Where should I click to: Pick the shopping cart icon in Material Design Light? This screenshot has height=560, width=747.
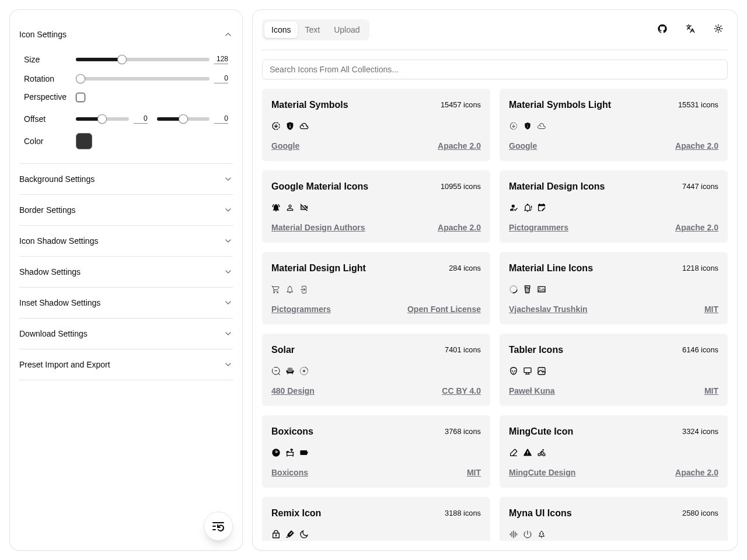[x=276, y=289]
